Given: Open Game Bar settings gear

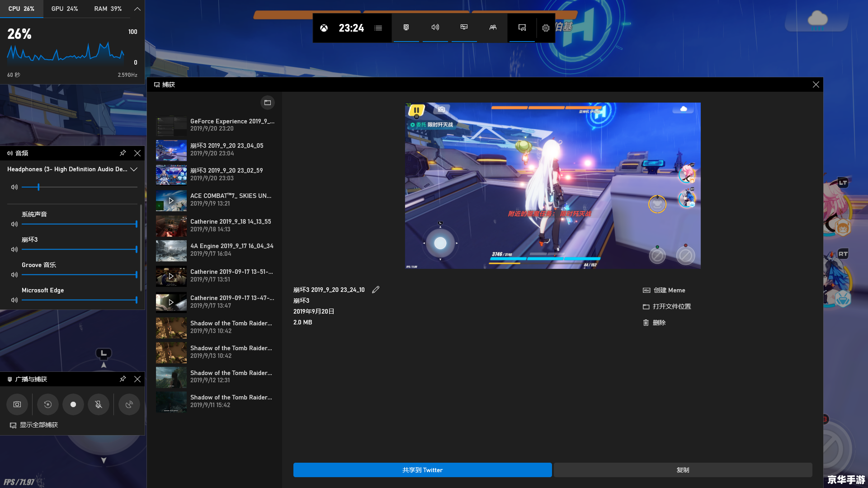Looking at the screenshot, I should point(546,28).
